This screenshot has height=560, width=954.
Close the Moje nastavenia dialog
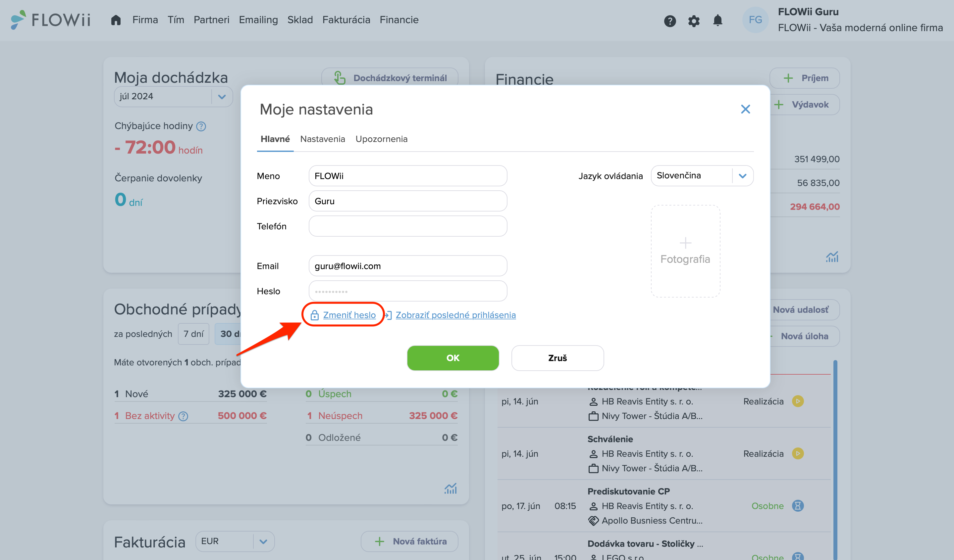click(x=745, y=109)
